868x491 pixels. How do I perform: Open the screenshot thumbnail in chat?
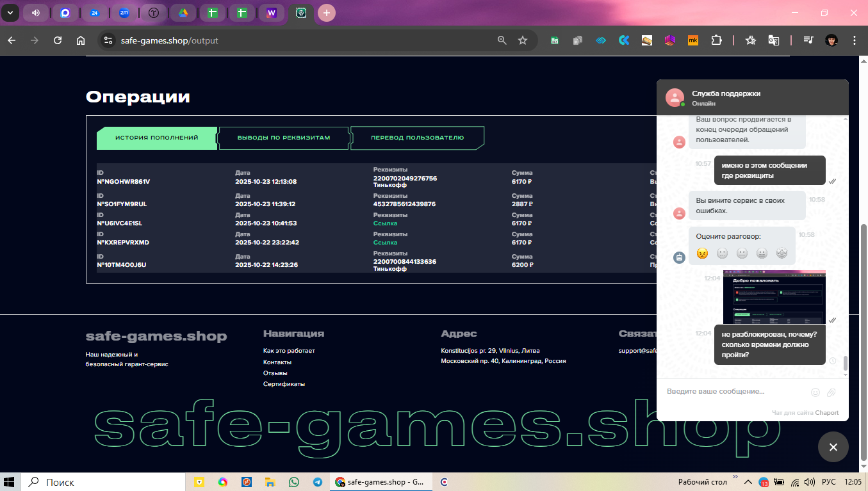(774, 296)
